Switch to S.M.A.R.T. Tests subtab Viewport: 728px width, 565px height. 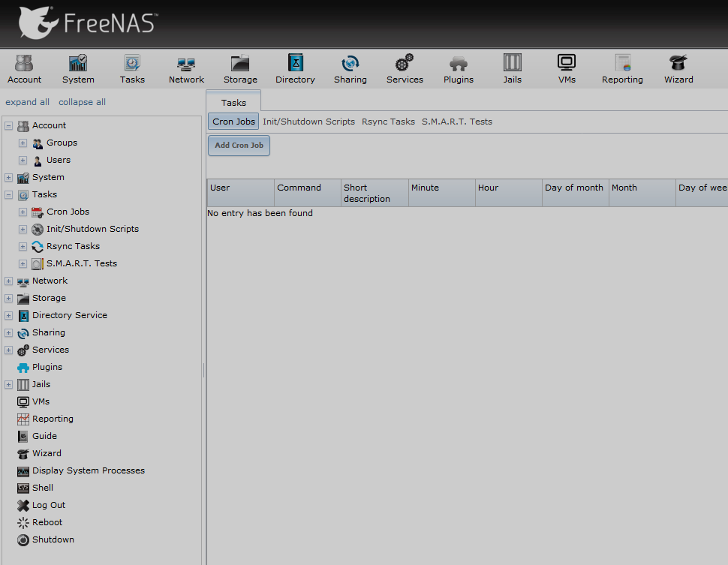457,122
